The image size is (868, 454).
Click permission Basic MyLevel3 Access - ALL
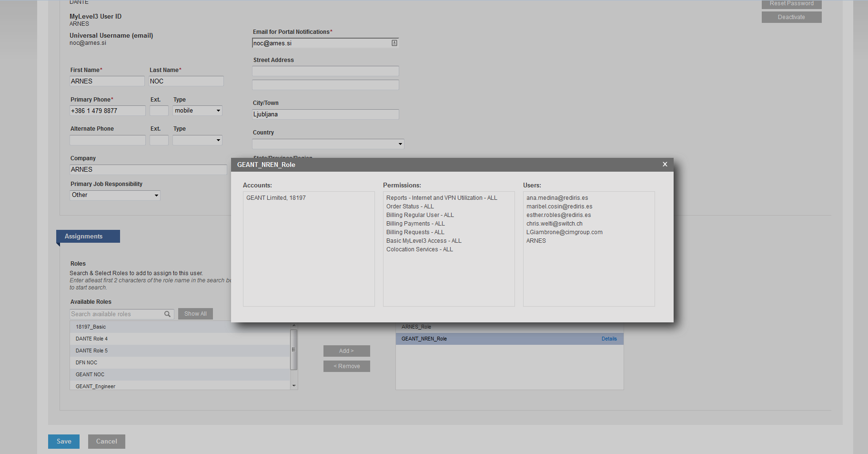424,241
